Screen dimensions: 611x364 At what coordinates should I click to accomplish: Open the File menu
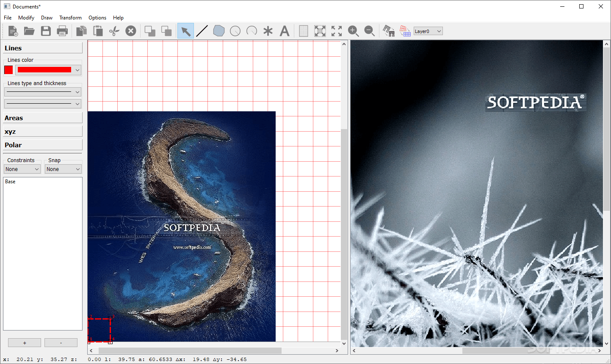[x=8, y=18]
